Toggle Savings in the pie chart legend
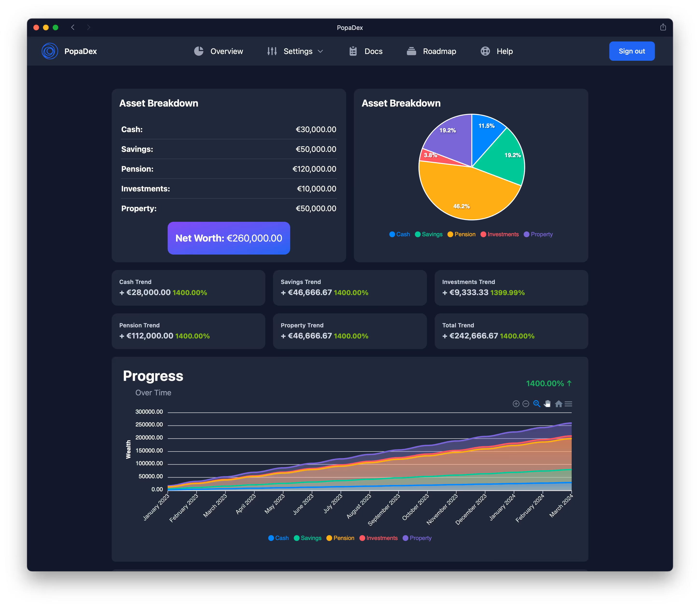This screenshot has height=607, width=700. [x=428, y=234]
